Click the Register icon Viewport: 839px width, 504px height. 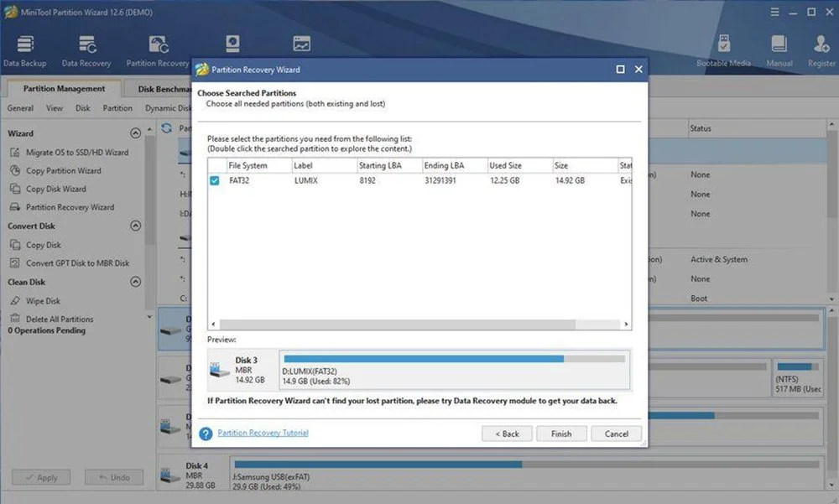tap(821, 51)
